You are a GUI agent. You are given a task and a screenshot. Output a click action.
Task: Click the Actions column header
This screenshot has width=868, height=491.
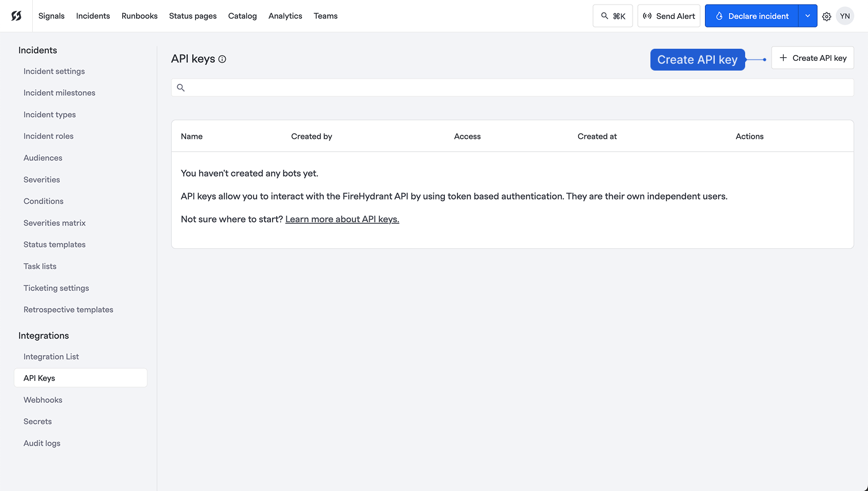tap(750, 137)
